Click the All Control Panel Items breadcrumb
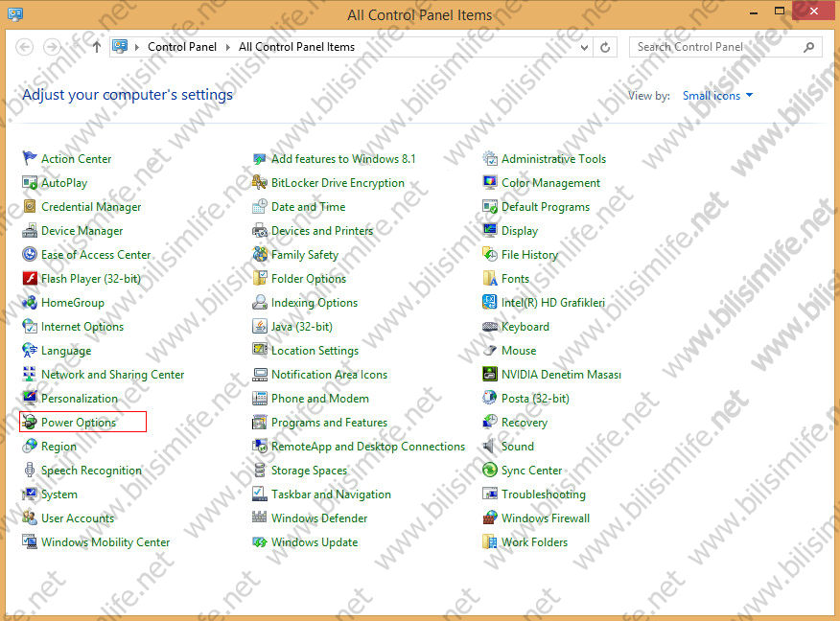Screen dimensions: 840x621 (x=296, y=47)
